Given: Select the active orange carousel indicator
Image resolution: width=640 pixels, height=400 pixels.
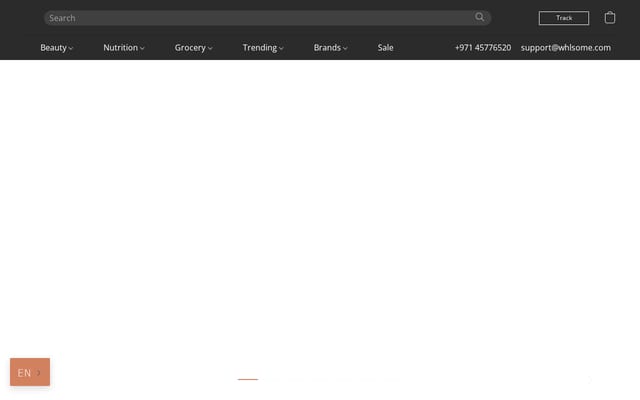Looking at the screenshot, I should click(248, 379).
